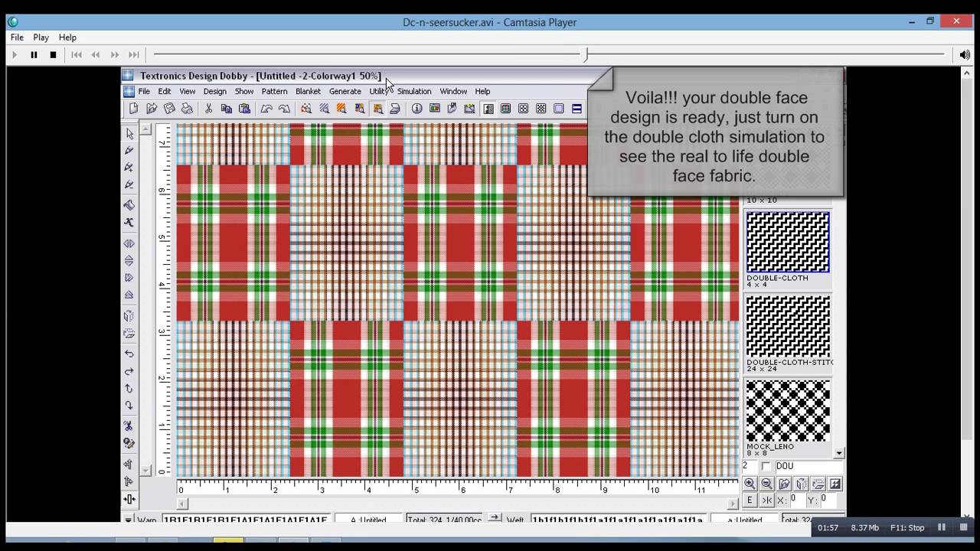Viewport: 980px width, 551px height.
Task: Click the flip vertical tool in left toolbox
Action: coord(129,260)
